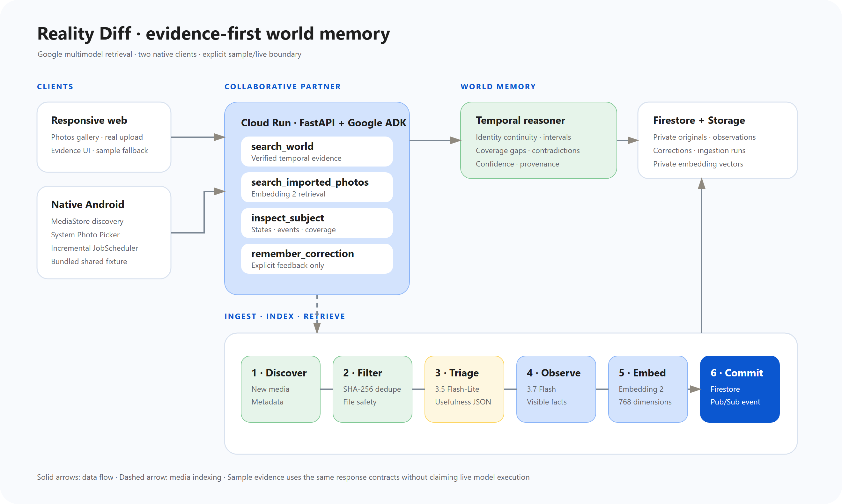The image size is (842, 504).
Task: Click the Temporal reasoner title
Action: click(520, 120)
